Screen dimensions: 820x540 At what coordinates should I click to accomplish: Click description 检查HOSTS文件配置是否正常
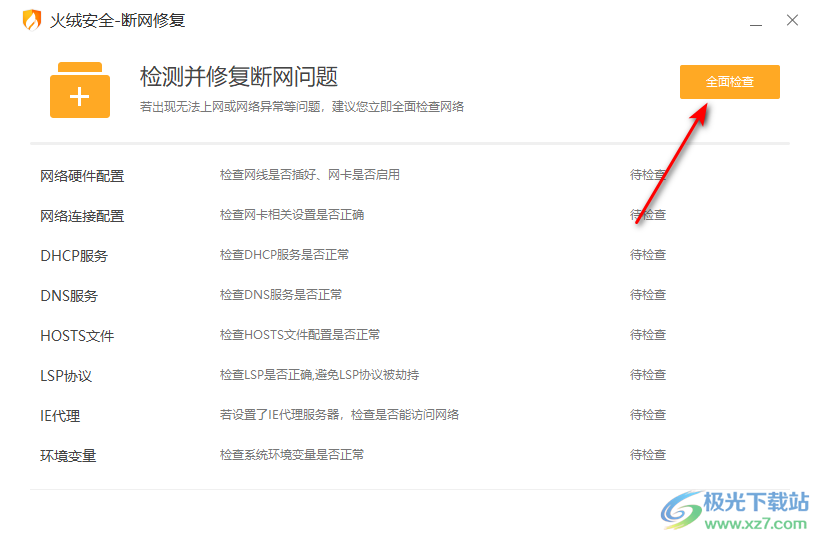pyautogui.click(x=300, y=335)
